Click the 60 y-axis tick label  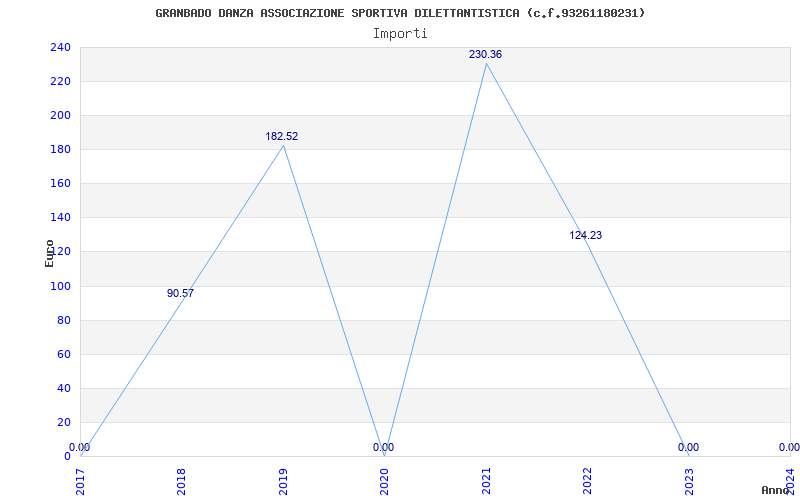(63, 354)
